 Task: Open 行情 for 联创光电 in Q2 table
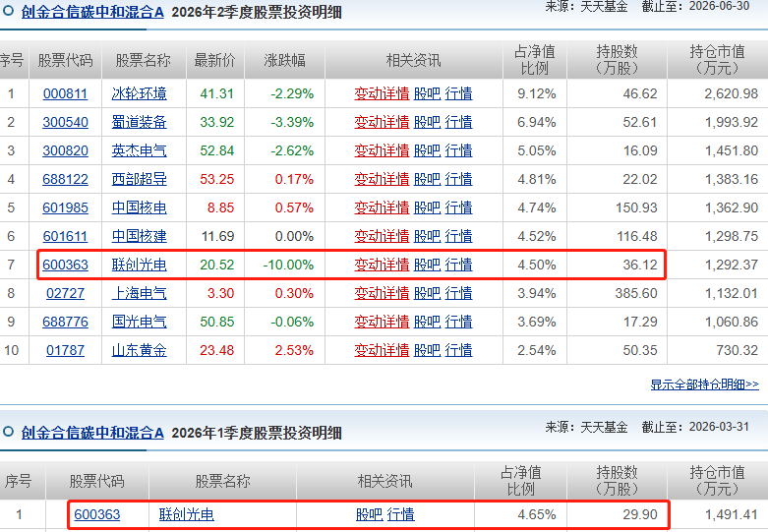[x=458, y=265]
